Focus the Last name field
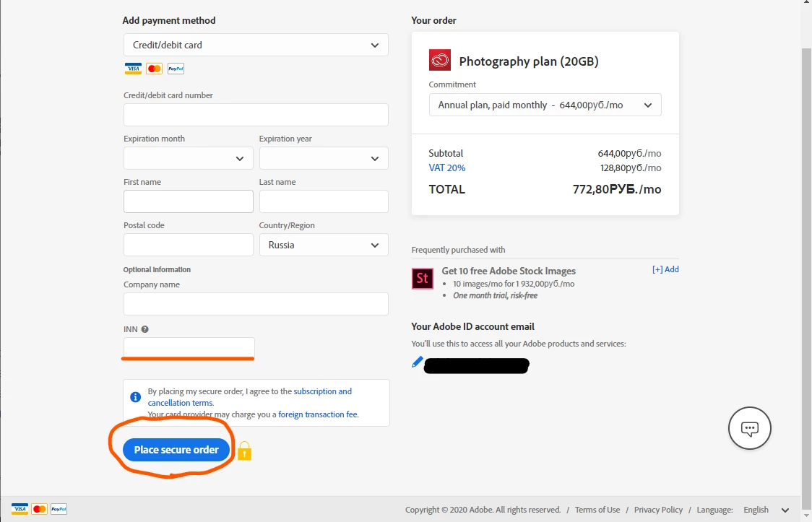The height and width of the screenshot is (522, 812). 324,201
